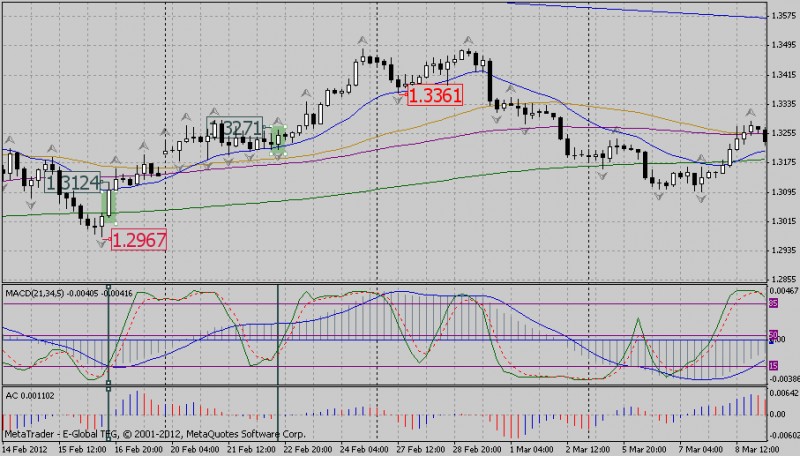The height and width of the screenshot is (456, 800).
Task: Click 1.2855 on the price axis
Action: coord(783,278)
